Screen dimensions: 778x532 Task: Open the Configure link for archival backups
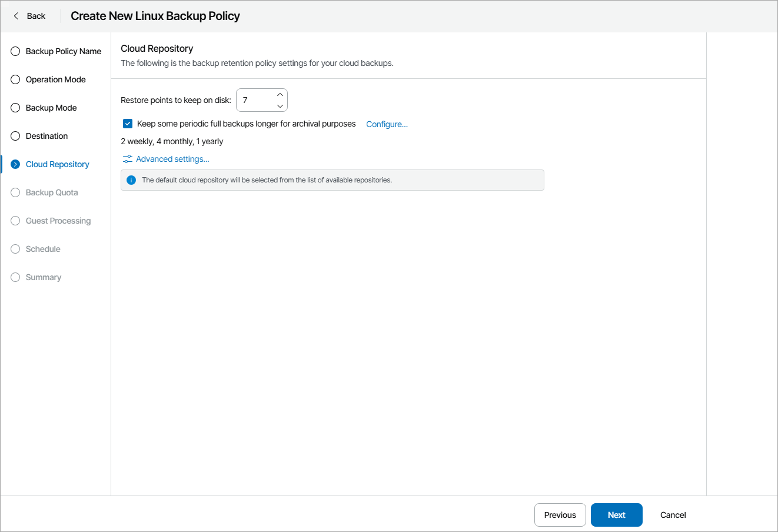point(387,124)
